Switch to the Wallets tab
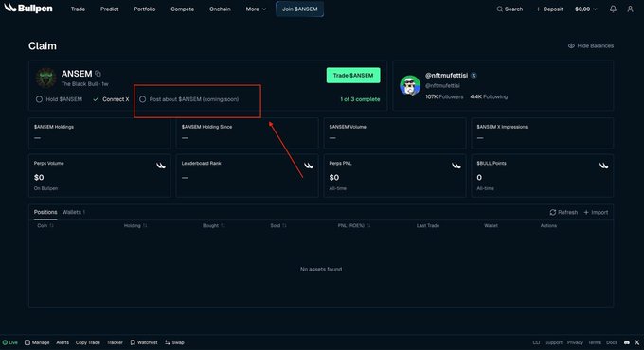This screenshot has width=644, height=350. (74, 212)
